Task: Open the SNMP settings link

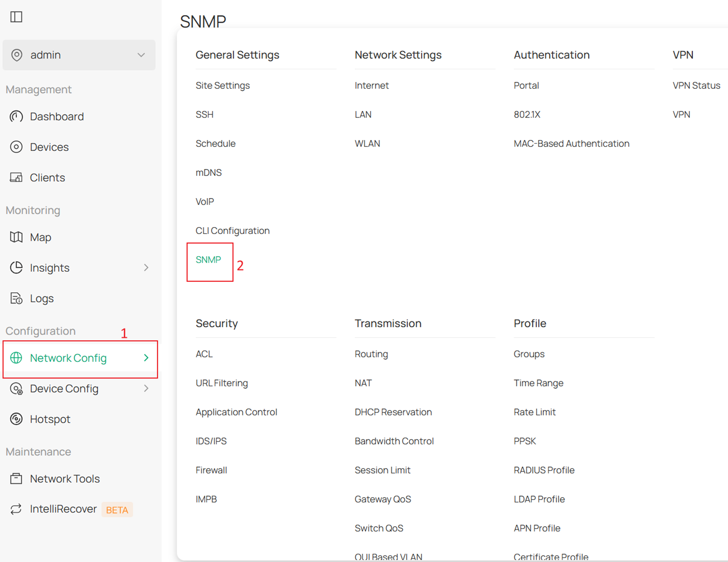Action: [209, 259]
